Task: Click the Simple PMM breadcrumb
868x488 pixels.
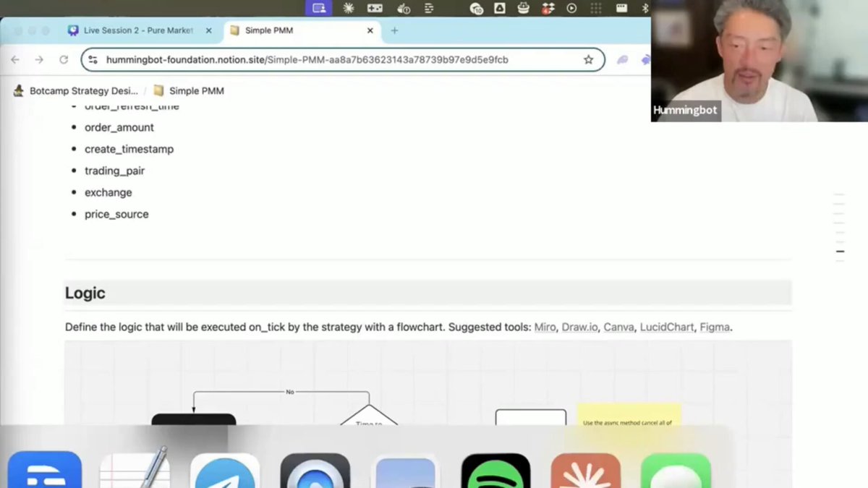Action: click(x=188, y=90)
